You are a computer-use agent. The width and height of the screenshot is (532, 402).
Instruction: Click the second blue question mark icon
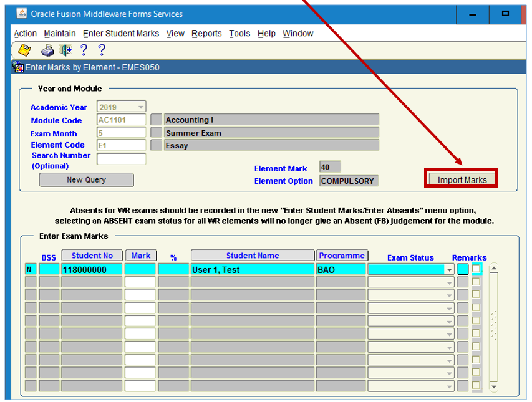point(102,50)
